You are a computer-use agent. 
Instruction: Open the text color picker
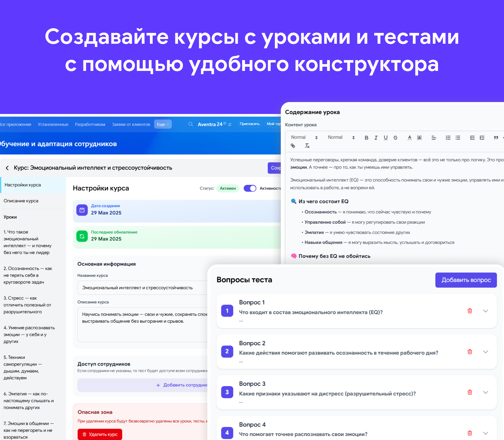click(x=409, y=138)
